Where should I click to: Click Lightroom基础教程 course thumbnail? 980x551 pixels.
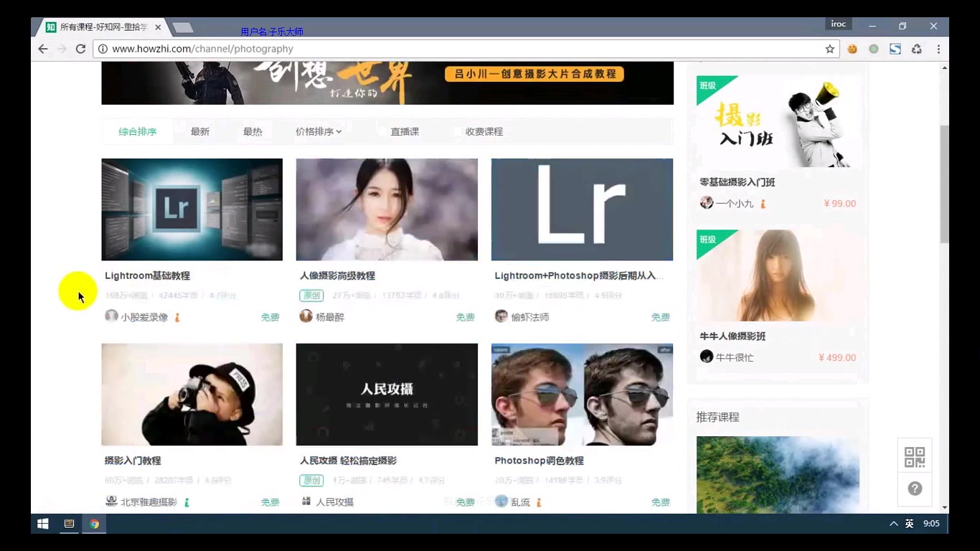click(192, 209)
